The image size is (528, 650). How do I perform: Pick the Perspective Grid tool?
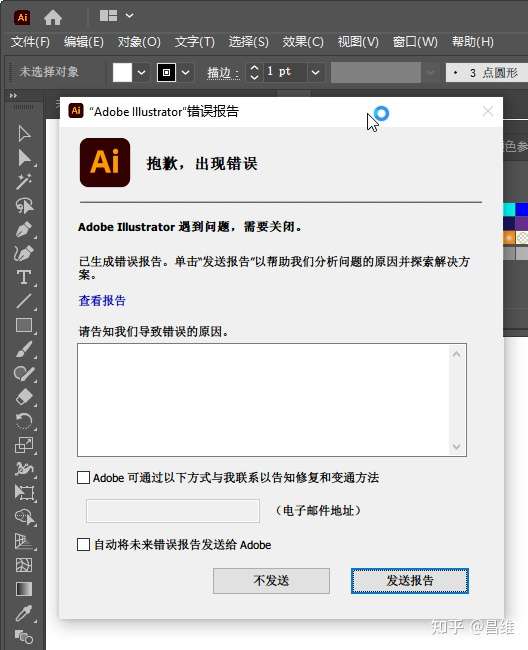24,541
